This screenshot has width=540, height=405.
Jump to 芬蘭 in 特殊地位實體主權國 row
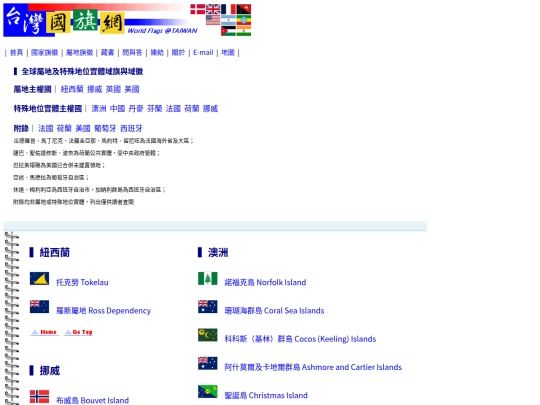tap(155, 108)
